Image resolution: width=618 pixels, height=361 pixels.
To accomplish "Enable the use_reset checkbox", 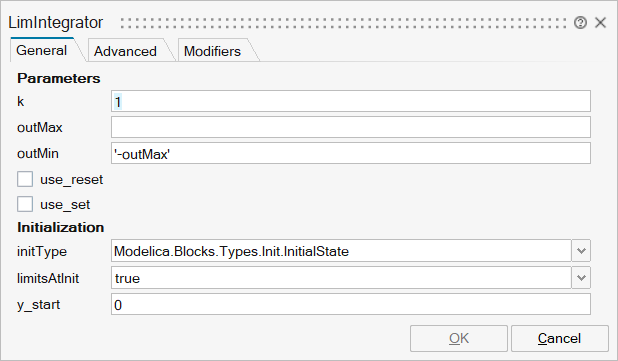I will pyautogui.click(x=25, y=179).
